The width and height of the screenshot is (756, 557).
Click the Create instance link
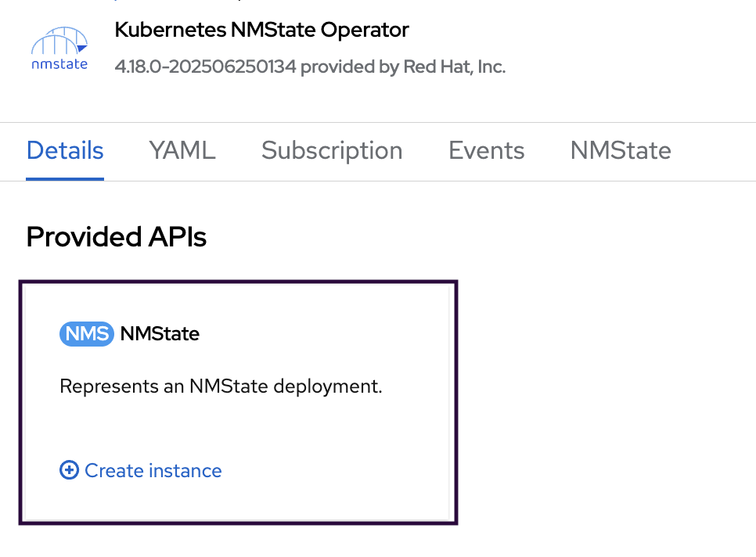pyautogui.click(x=153, y=470)
